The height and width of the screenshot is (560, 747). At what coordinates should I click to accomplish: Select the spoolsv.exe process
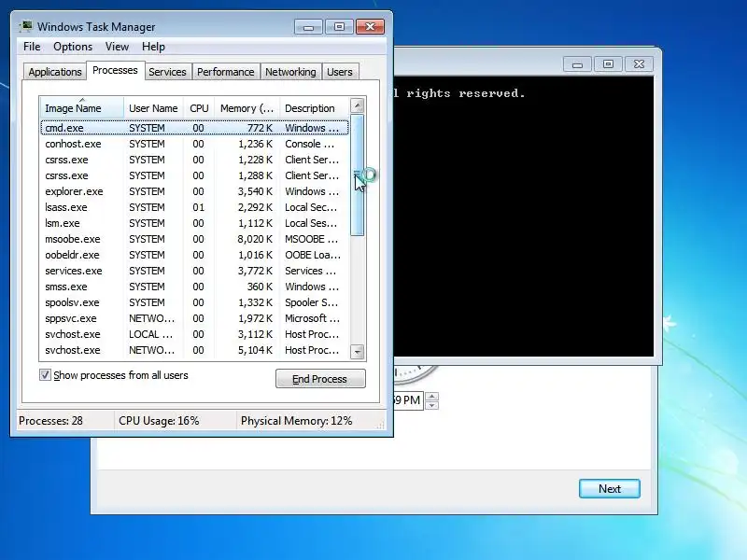[194, 302]
